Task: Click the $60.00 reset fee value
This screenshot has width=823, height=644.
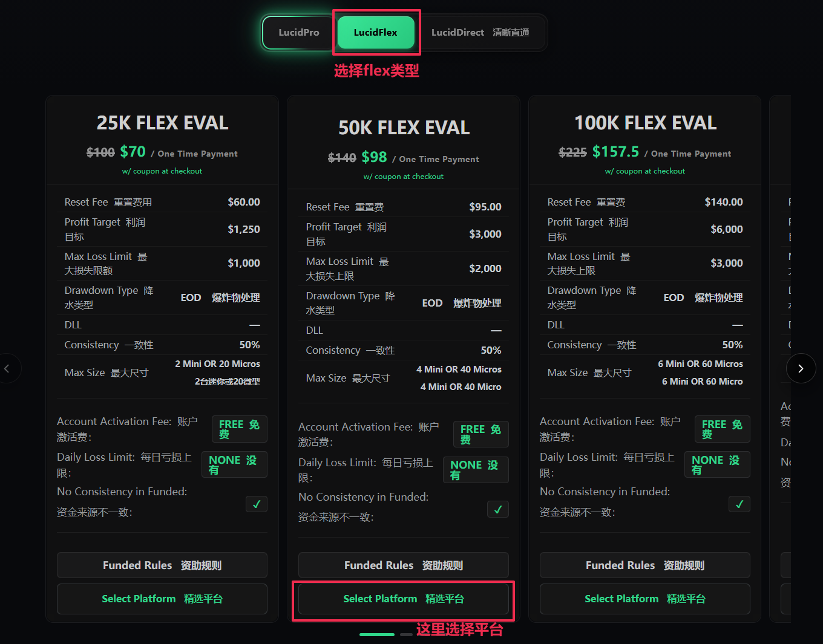Action: 244,202
